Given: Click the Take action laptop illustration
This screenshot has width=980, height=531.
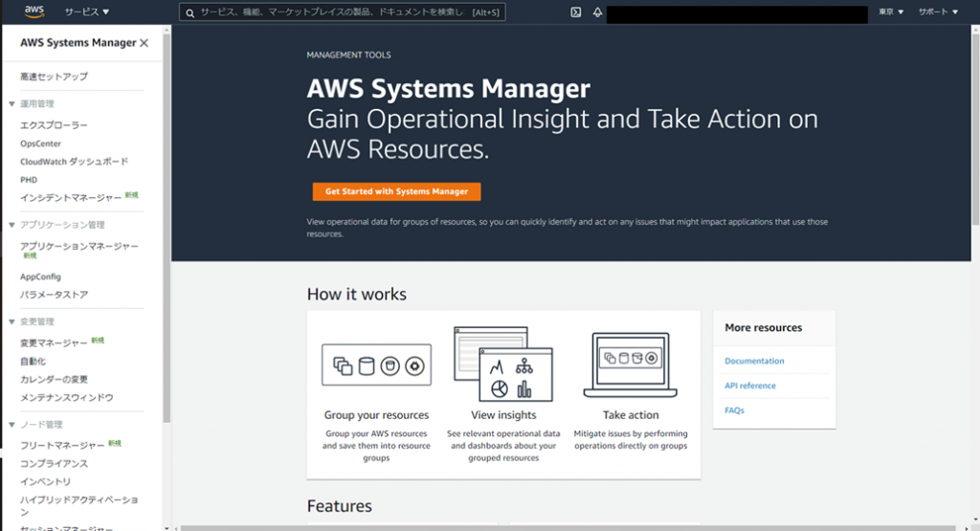Looking at the screenshot, I should (631, 365).
